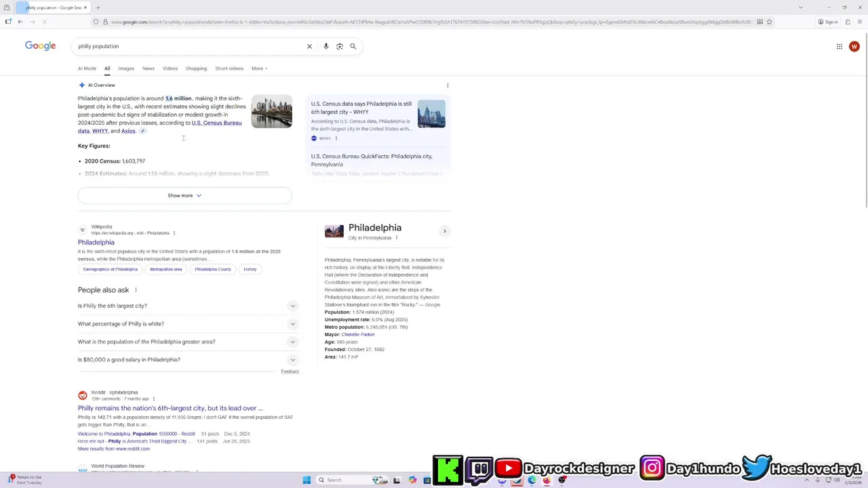Expand Philadelphia greater area population question
This screenshot has height=488, width=868.
[188, 342]
